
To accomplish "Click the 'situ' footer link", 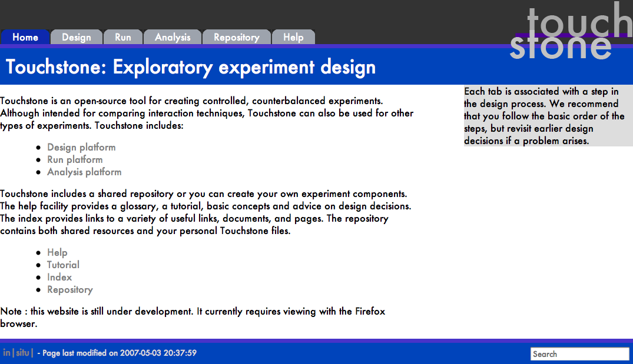I will [x=22, y=353].
